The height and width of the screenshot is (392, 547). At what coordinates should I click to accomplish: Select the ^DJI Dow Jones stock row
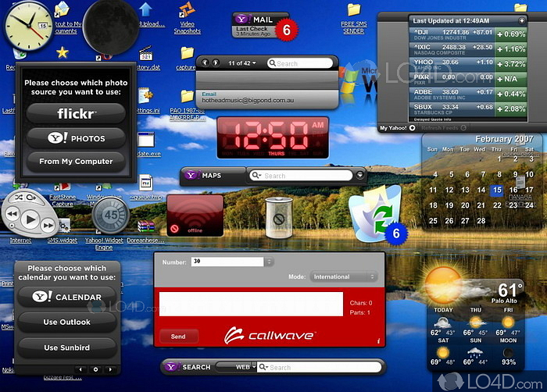(x=468, y=34)
